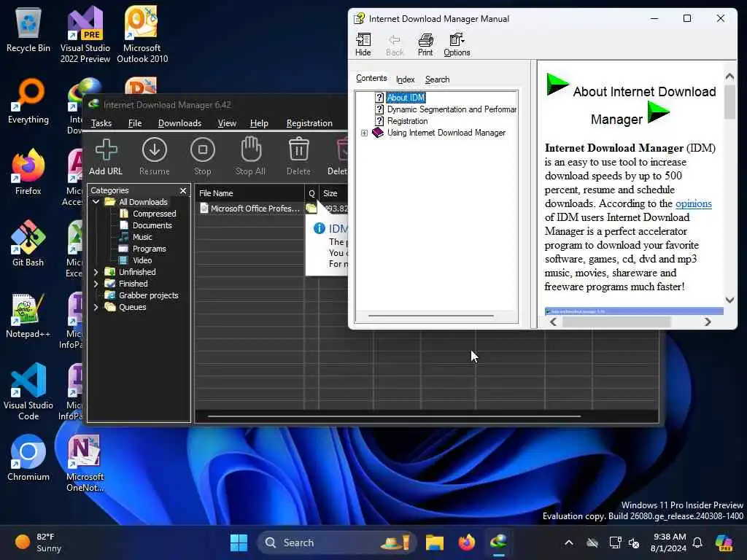Click the taskbar Search box
The image size is (747, 560).
coord(336,542)
